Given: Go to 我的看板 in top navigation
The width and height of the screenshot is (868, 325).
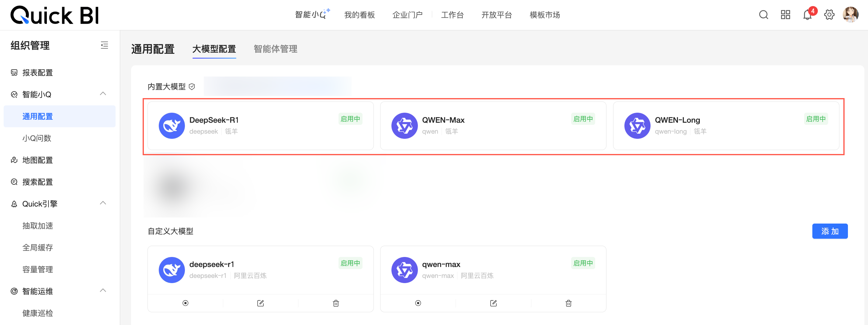Looking at the screenshot, I should [359, 15].
